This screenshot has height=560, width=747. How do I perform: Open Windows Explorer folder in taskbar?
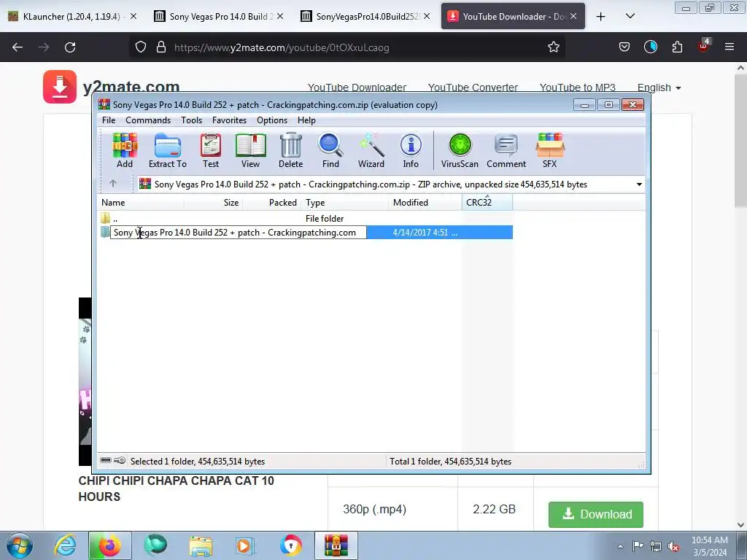201,545
